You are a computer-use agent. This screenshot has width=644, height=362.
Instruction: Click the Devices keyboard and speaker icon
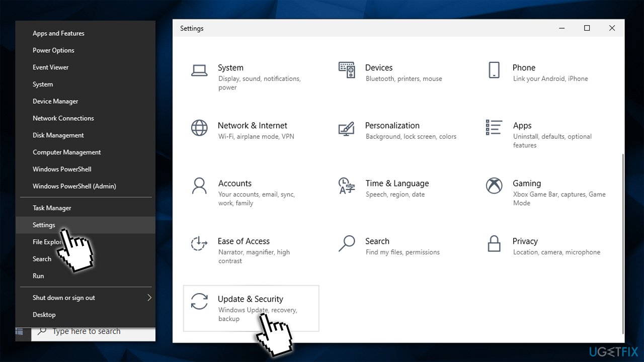[x=347, y=70]
